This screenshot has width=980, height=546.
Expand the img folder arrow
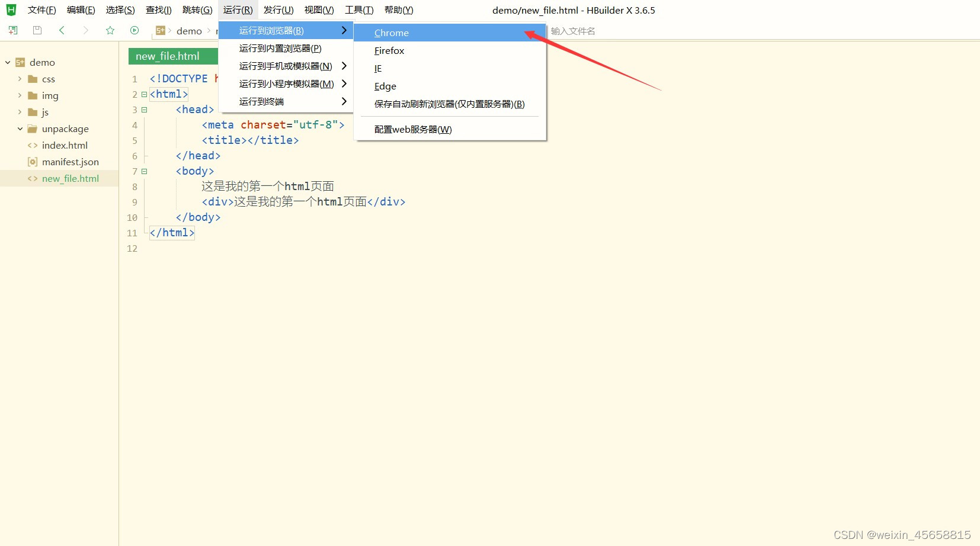(x=20, y=95)
